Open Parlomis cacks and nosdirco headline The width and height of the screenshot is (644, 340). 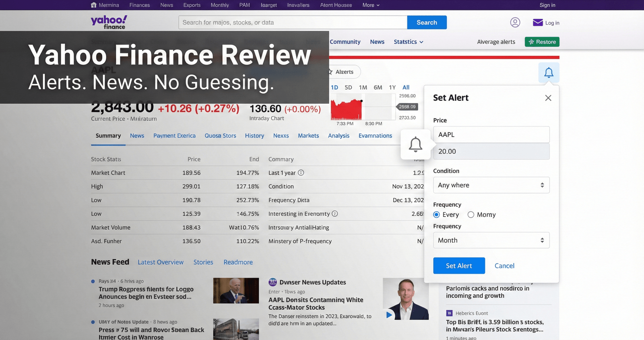tap(487, 292)
